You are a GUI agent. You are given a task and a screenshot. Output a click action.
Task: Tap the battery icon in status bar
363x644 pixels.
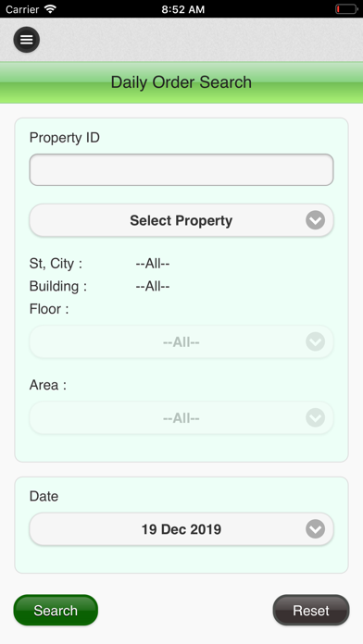[x=346, y=9]
